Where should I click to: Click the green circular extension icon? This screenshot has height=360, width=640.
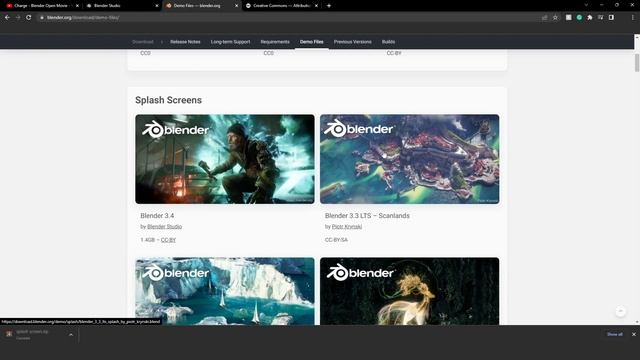(x=579, y=18)
